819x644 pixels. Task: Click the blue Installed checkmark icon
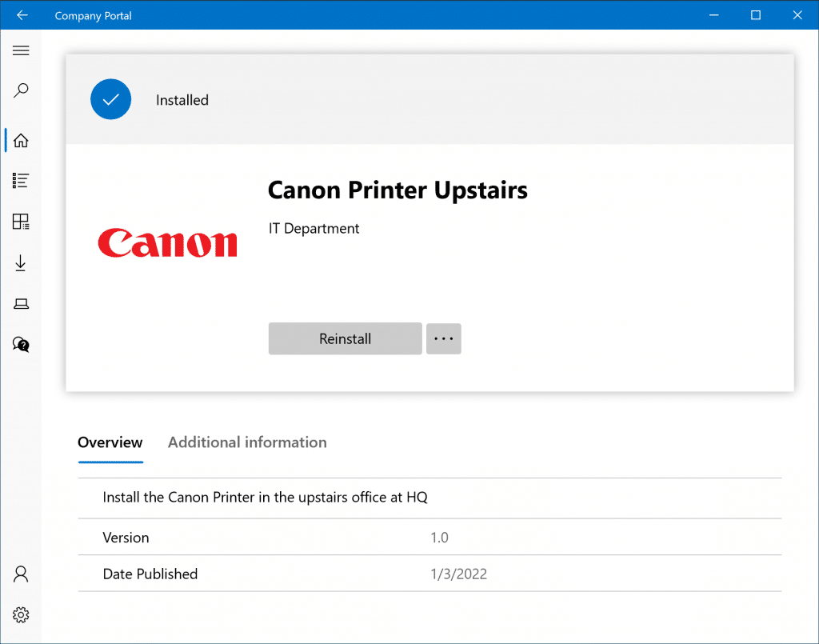[110, 100]
